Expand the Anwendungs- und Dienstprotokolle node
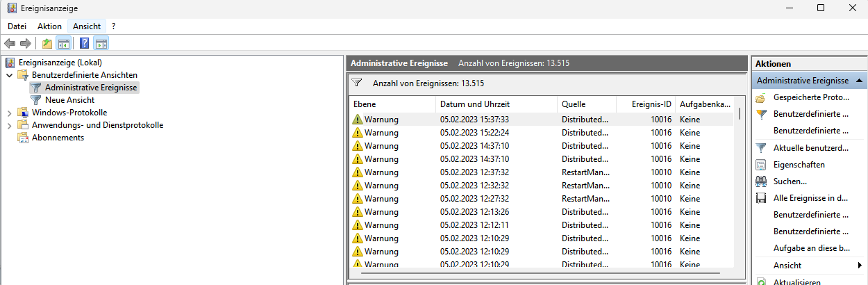The width and height of the screenshot is (868, 285). (x=9, y=125)
